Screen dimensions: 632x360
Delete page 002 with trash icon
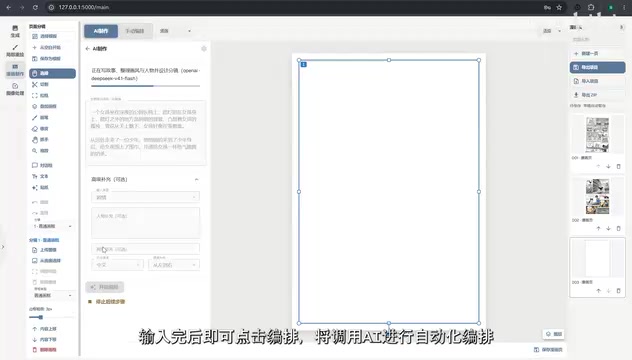[x=619, y=229]
